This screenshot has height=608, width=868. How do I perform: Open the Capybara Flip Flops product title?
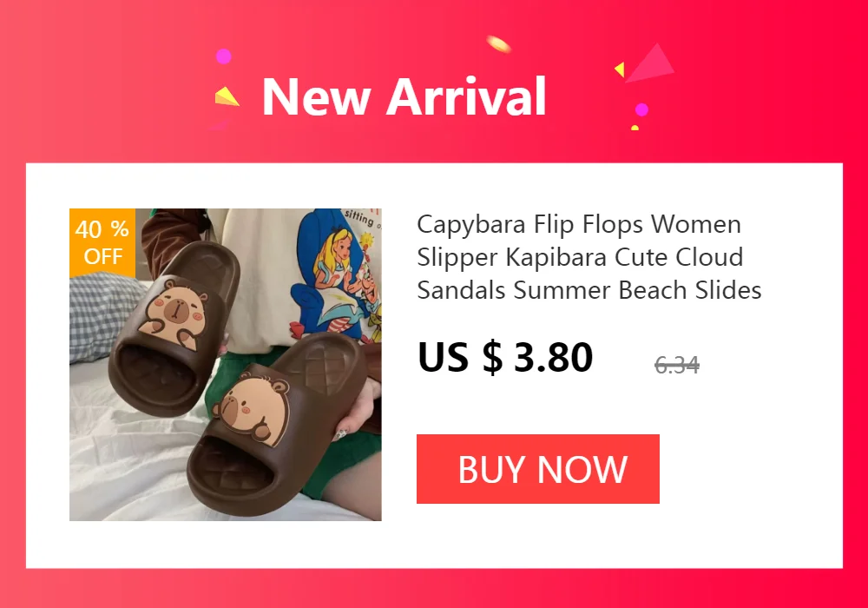(589, 257)
